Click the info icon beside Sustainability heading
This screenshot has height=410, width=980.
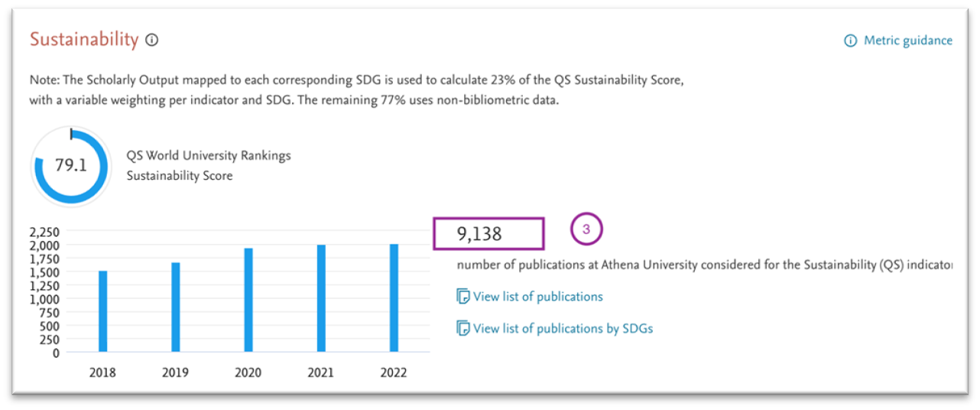(x=151, y=41)
